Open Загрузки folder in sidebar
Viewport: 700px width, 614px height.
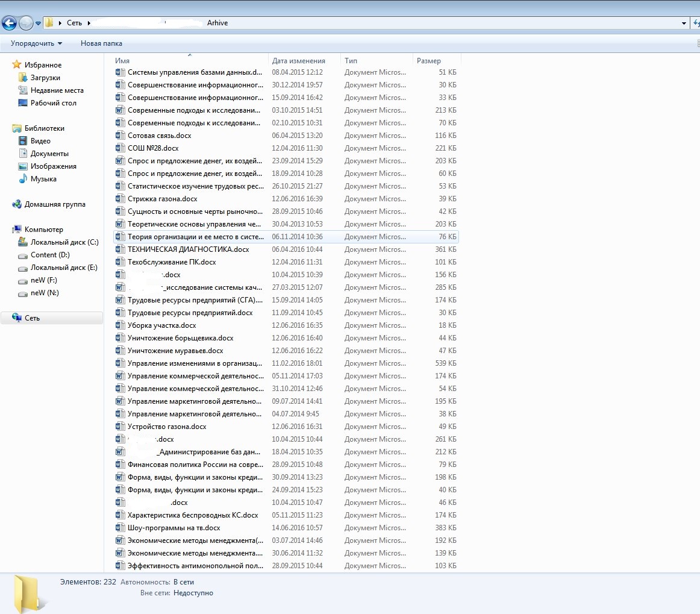pyautogui.click(x=45, y=78)
